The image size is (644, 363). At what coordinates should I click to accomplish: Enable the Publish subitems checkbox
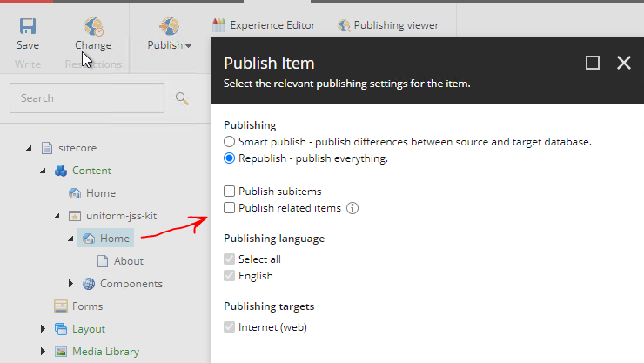click(229, 192)
